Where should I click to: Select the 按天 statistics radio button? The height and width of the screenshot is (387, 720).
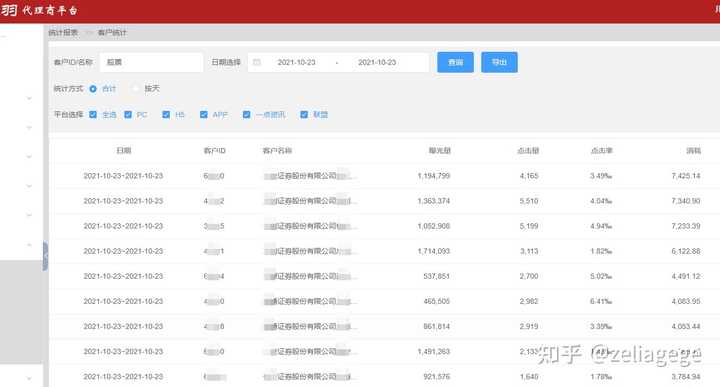[136, 89]
